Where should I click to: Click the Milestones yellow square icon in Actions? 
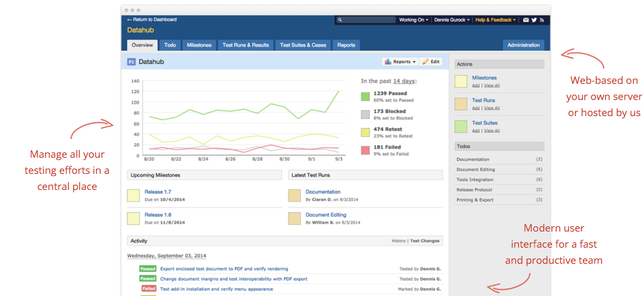[461, 81]
